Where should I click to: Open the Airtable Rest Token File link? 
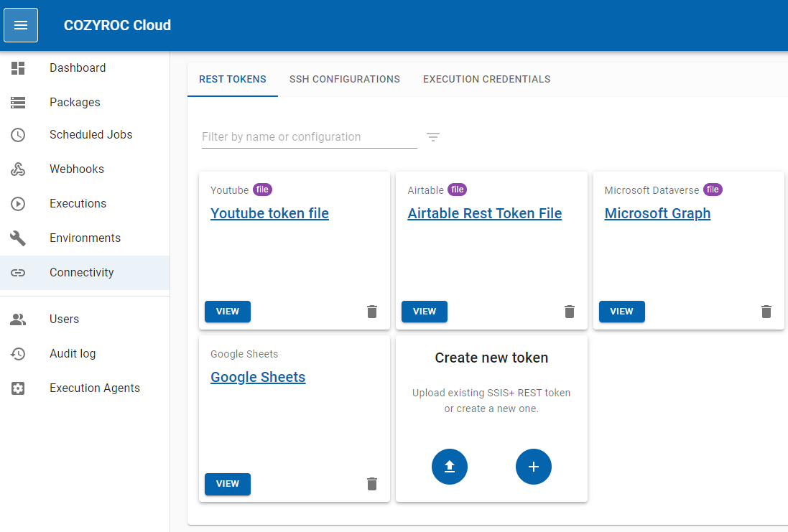pyautogui.click(x=484, y=214)
